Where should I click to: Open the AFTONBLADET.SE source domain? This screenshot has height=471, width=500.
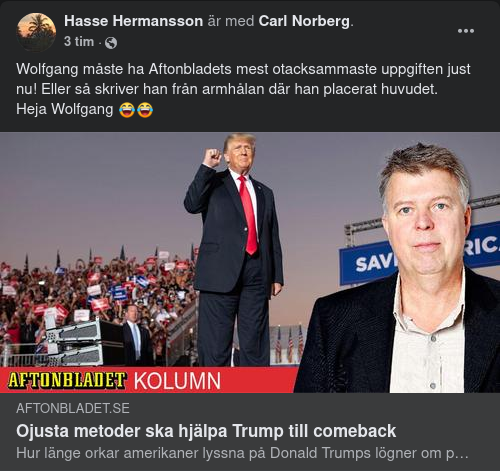pos(73,408)
